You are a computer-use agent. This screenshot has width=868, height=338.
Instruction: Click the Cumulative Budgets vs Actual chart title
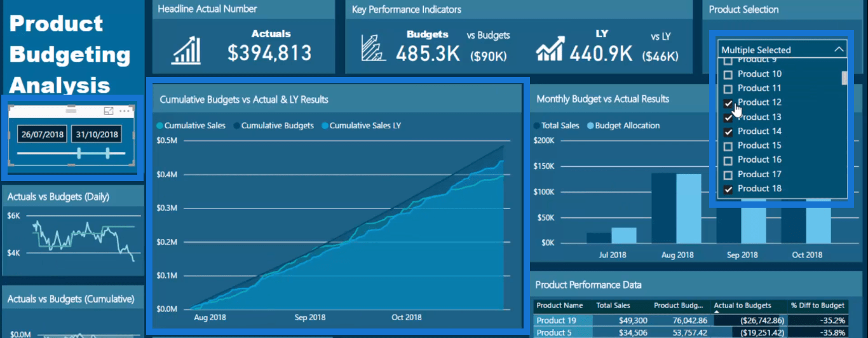(x=244, y=100)
